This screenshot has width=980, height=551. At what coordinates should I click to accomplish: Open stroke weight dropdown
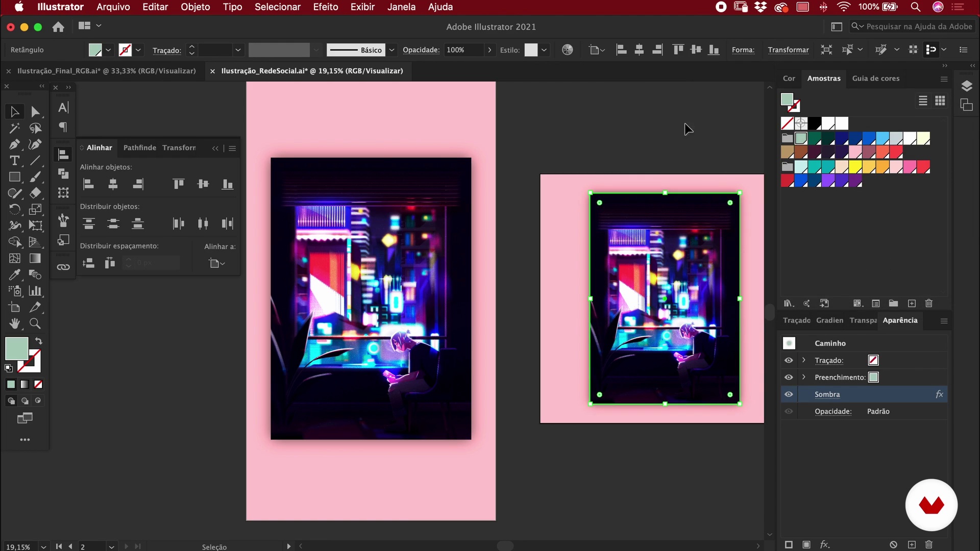(x=238, y=50)
